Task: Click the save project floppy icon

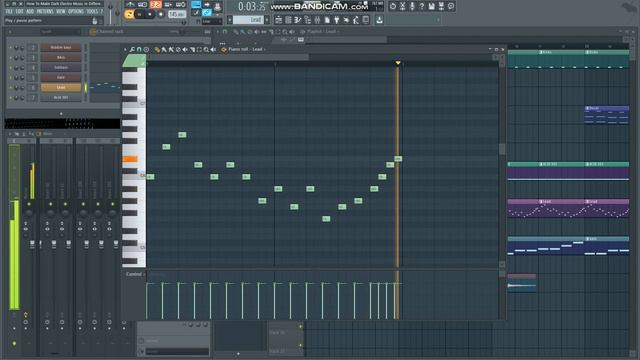Action: tap(431, 6)
